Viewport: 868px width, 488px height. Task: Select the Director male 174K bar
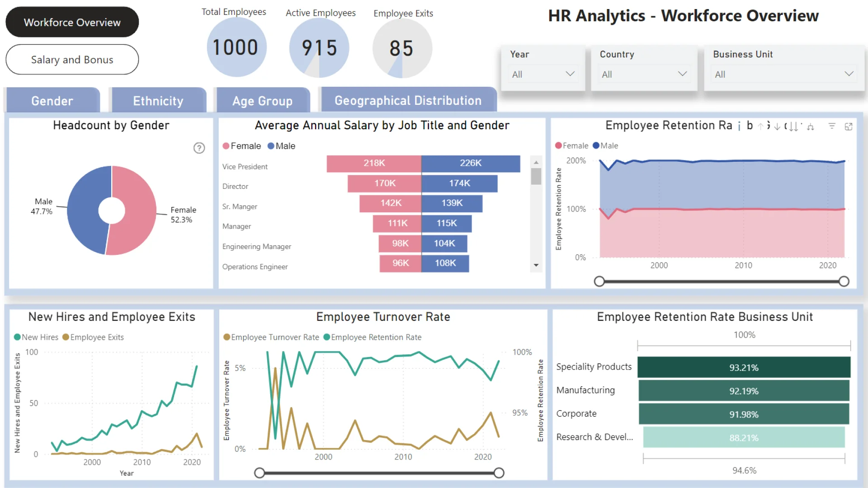click(459, 183)
